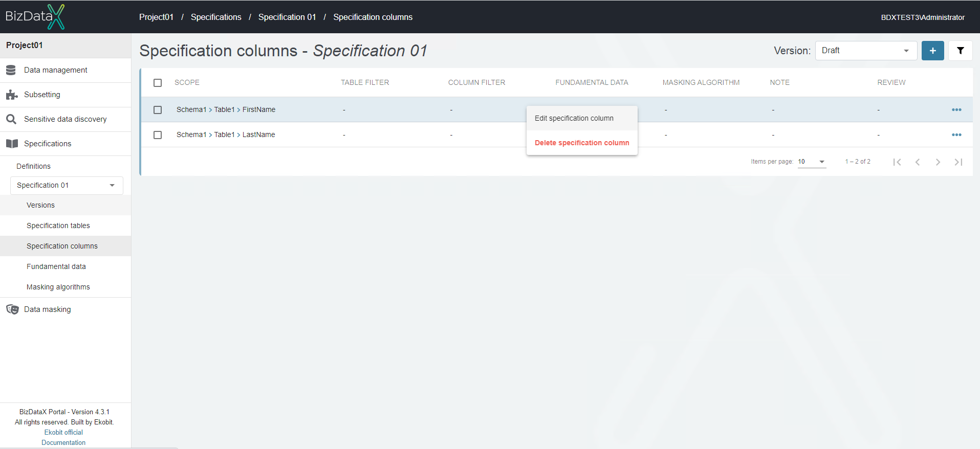
Task: Click the COLUMN FILTER column header
Action: [476, 82]
